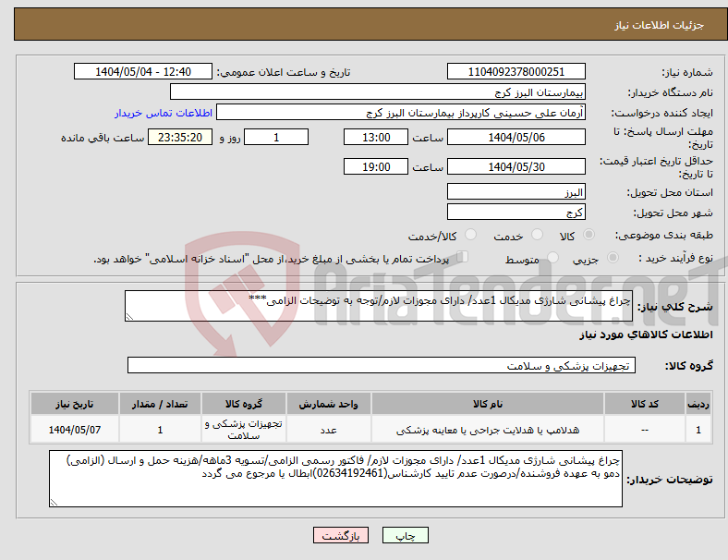Click the توضیحات خریدار notes textarea
This screenshot has width=728, height=560.
335,479
